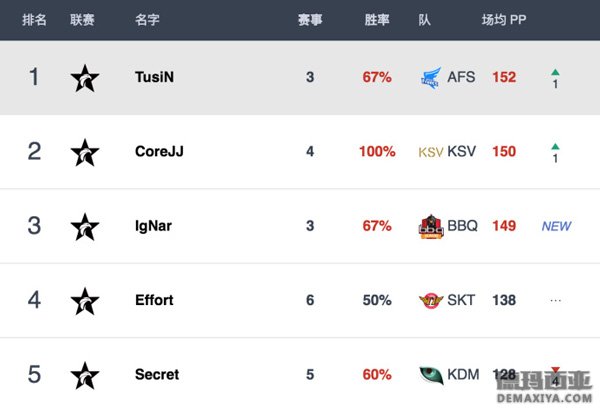Open player IgNar's profile link
Viewport: 600px width, 410px height.
point(153,226)
